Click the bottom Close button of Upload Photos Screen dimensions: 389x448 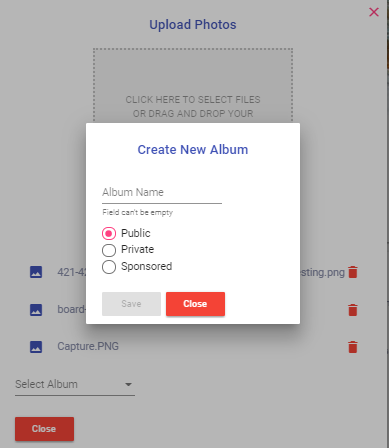pyautogui.click(x=44, y=429)
